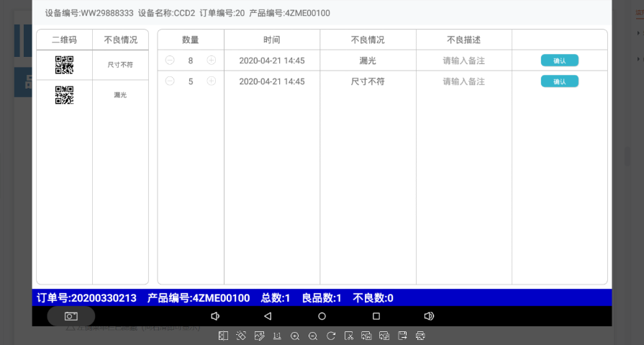Increase quantity in the 尺寸不符 row

click(x=212, y=81)
